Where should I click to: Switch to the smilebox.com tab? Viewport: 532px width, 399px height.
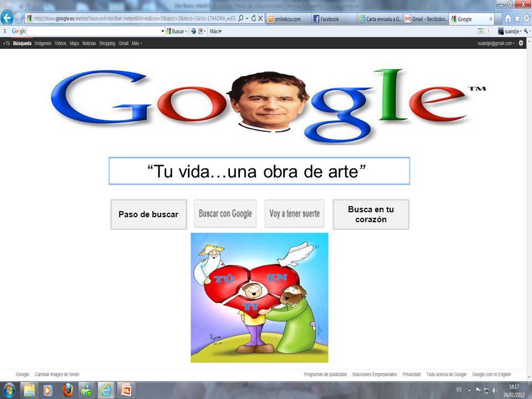tap(288, 19)
